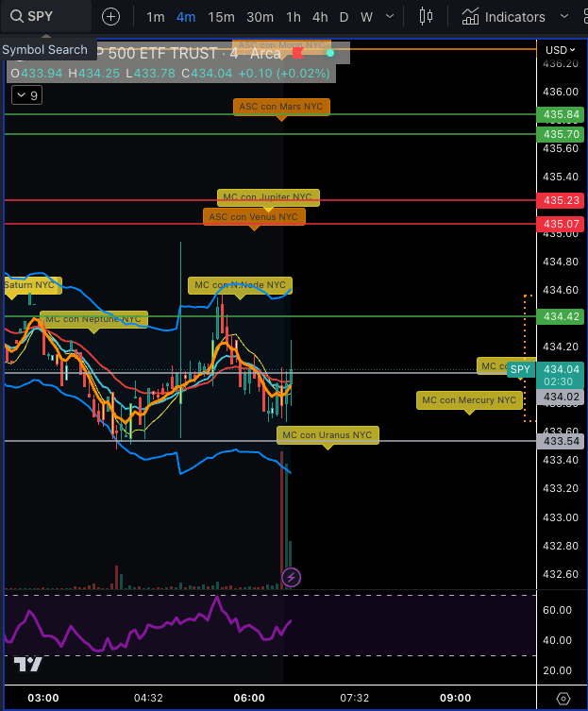588x711 pixels.
Task: Expand the Indicators favorites dropdown arrow
Action: (564, 16)
